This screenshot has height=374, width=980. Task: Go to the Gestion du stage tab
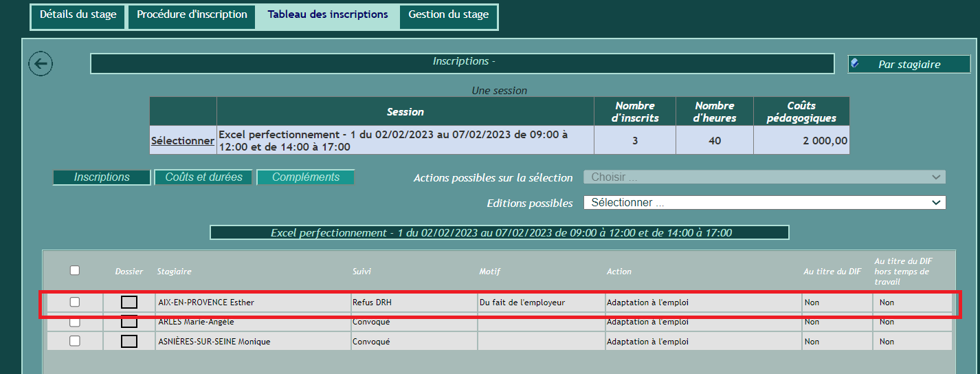(x=448, y=15)
